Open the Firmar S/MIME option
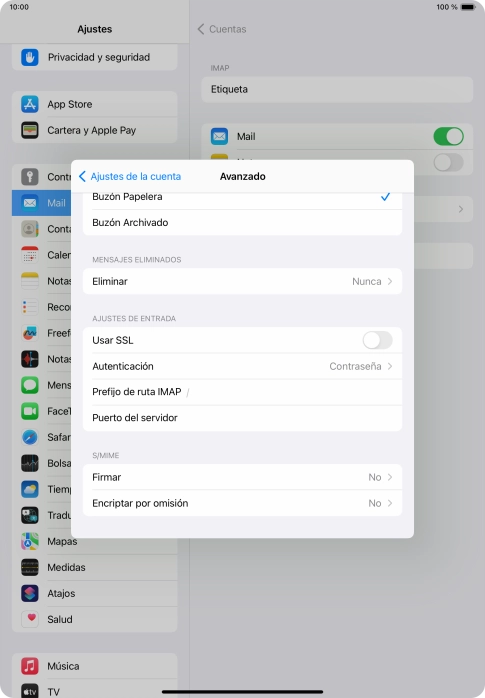 pos(242,477)
